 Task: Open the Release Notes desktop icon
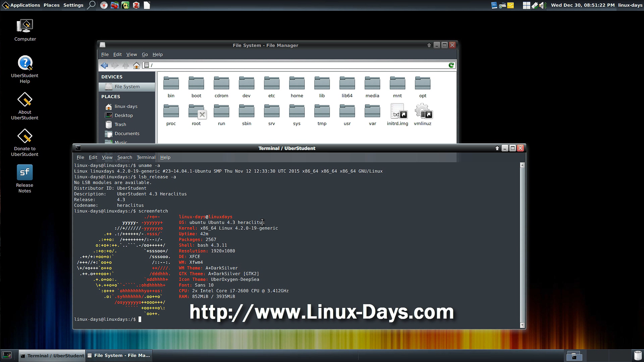click(x=25, y=179)
